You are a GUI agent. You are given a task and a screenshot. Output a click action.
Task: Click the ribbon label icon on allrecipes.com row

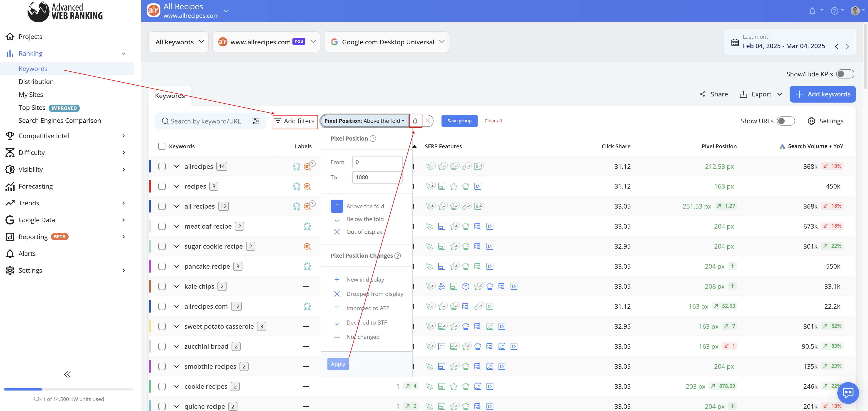click(307, 306)
